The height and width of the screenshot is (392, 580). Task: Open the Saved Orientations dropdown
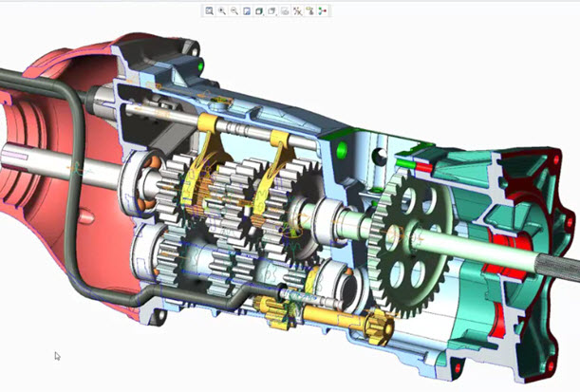[x=271, y=10]
